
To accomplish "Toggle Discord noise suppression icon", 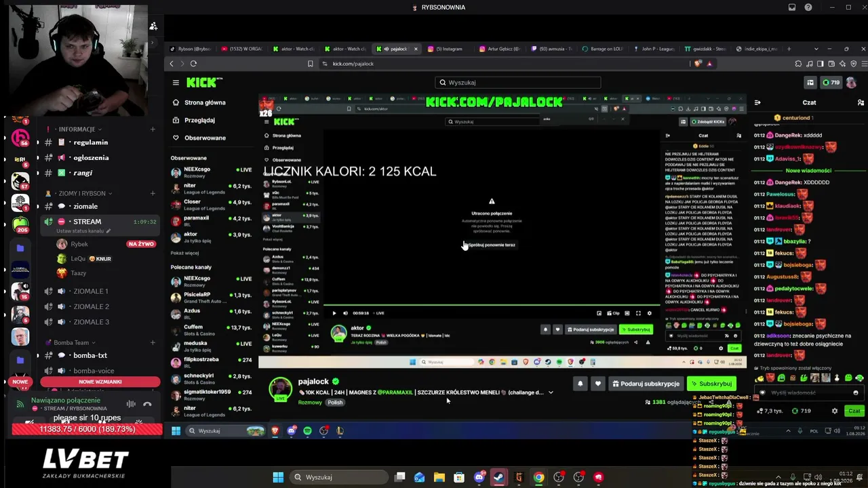I will tap(131, 404).
